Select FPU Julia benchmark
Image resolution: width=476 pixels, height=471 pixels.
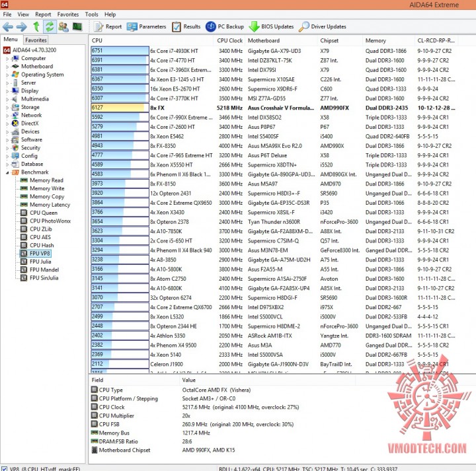tap(40, 262)
